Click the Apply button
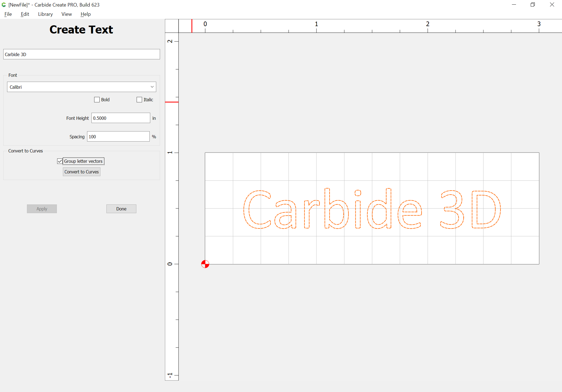 point(42,209)
